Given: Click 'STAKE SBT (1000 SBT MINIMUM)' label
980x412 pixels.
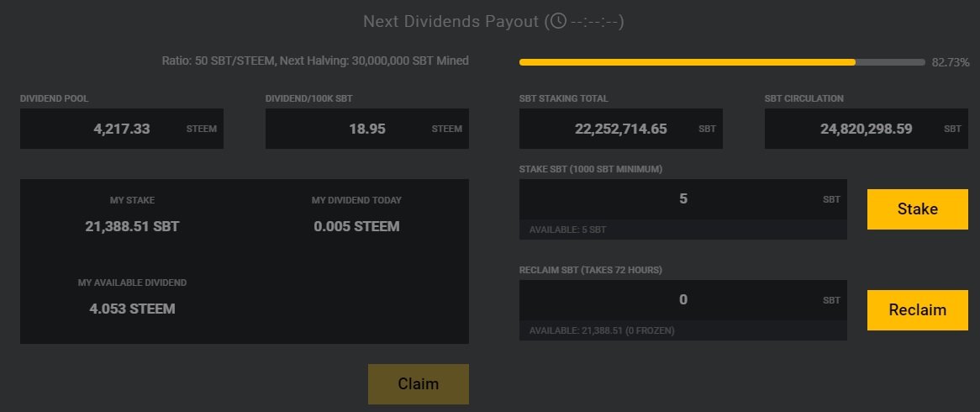Looking at the screenshot, I should pos(591,170).
